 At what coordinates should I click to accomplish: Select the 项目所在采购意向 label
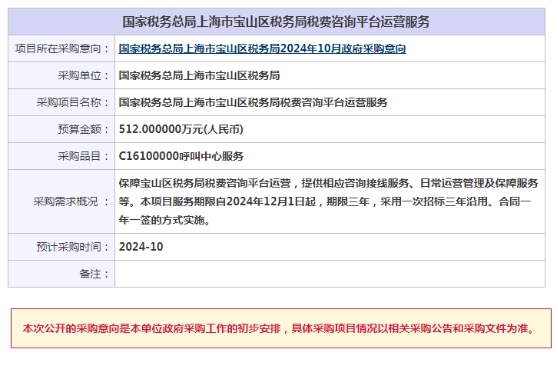[62, 49]
